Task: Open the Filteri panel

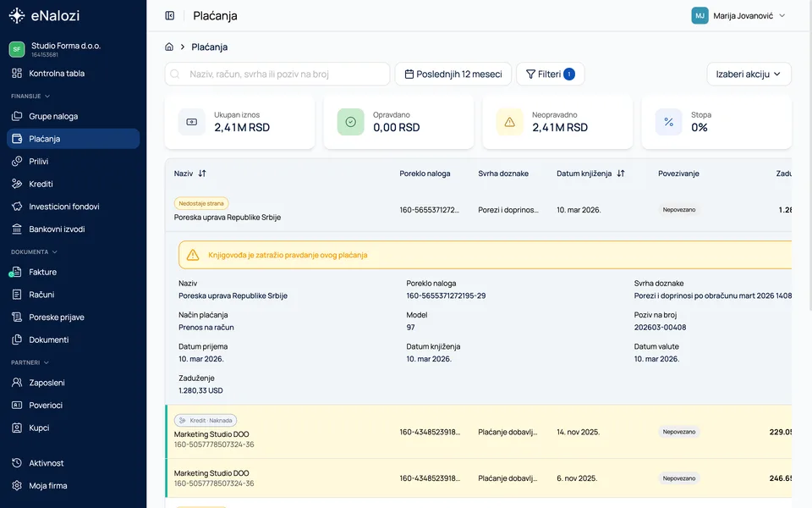Action: 551,75
